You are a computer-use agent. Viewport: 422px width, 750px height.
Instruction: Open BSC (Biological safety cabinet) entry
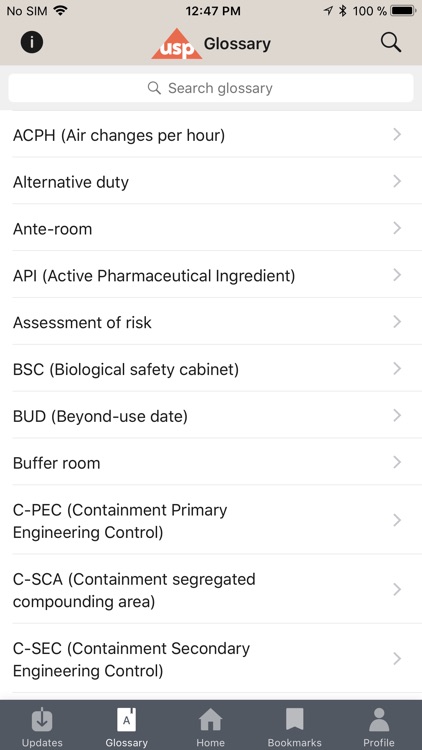[x=211, y=369]
